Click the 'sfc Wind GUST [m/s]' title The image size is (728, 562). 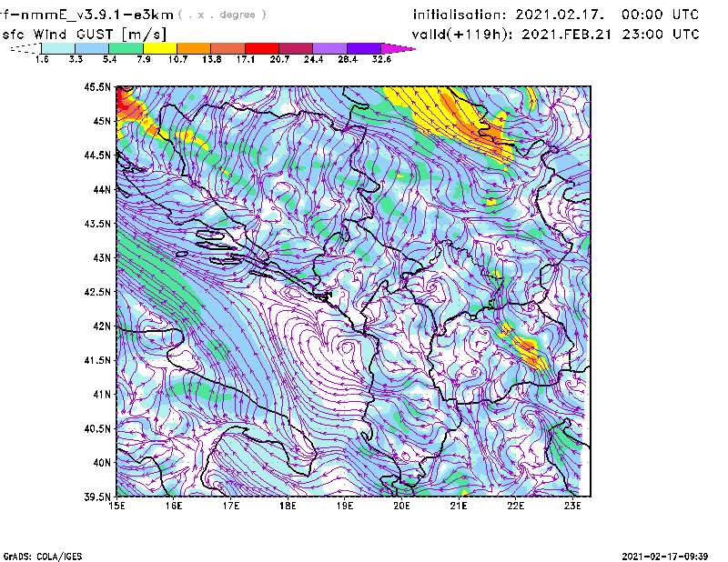[x=85, y=35]
